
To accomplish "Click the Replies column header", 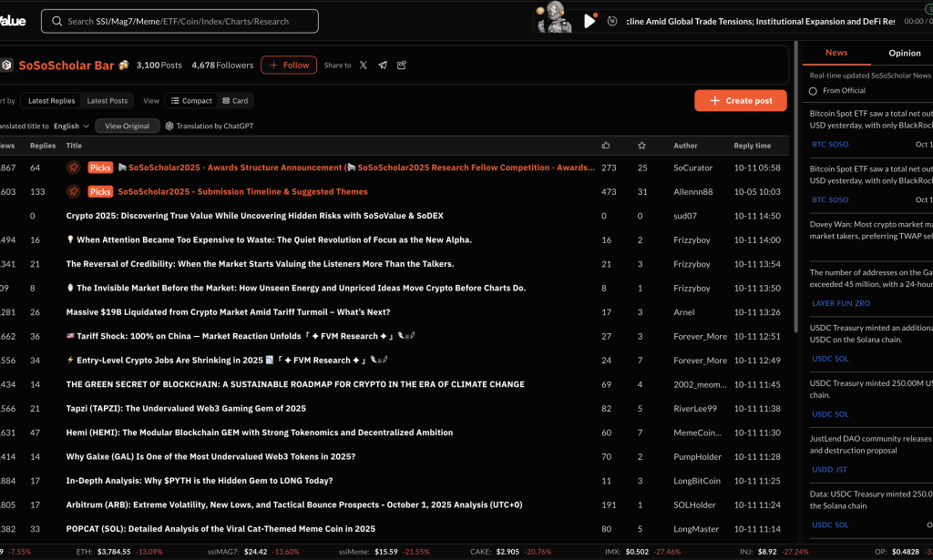I will point(43,146).
